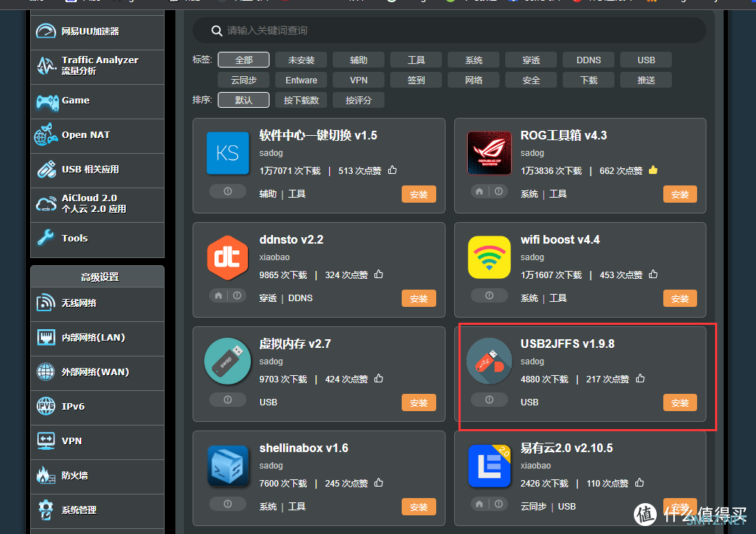Click thumbs-up on ROG工具箱 card

point(653,170)
